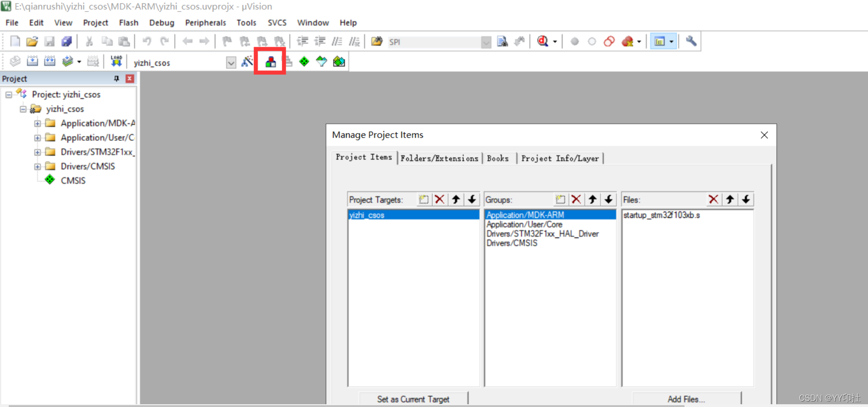The image size is (868, 407).
Task: Open the SPI search combo dropdown
Action: (486, 42)
